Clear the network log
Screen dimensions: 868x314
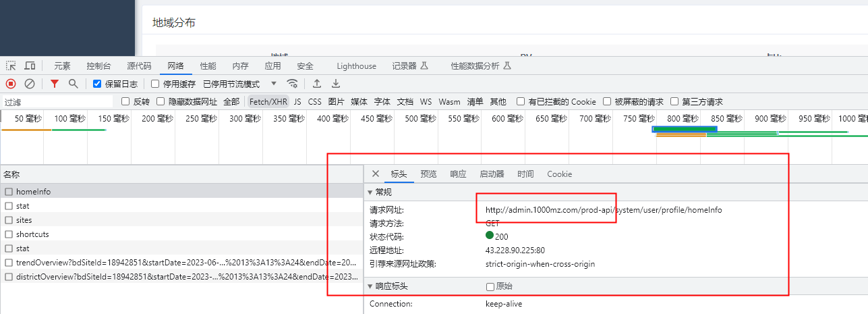point(30,84)
